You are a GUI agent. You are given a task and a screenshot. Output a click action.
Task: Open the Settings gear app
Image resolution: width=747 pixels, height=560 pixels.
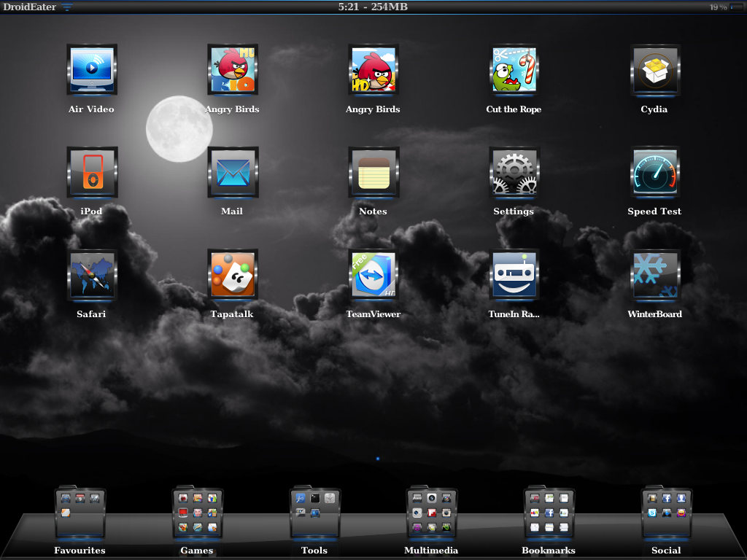pyautogui.click(x=514, y=172)
